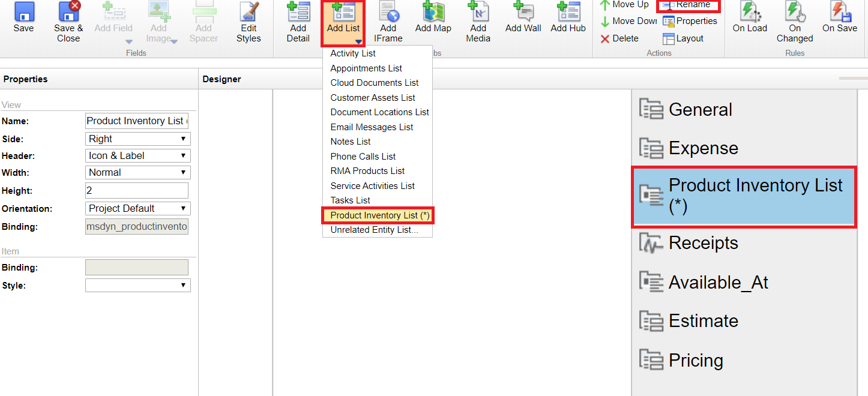
Task: Open the Style dropdown under Item
Action: [138, 285]
